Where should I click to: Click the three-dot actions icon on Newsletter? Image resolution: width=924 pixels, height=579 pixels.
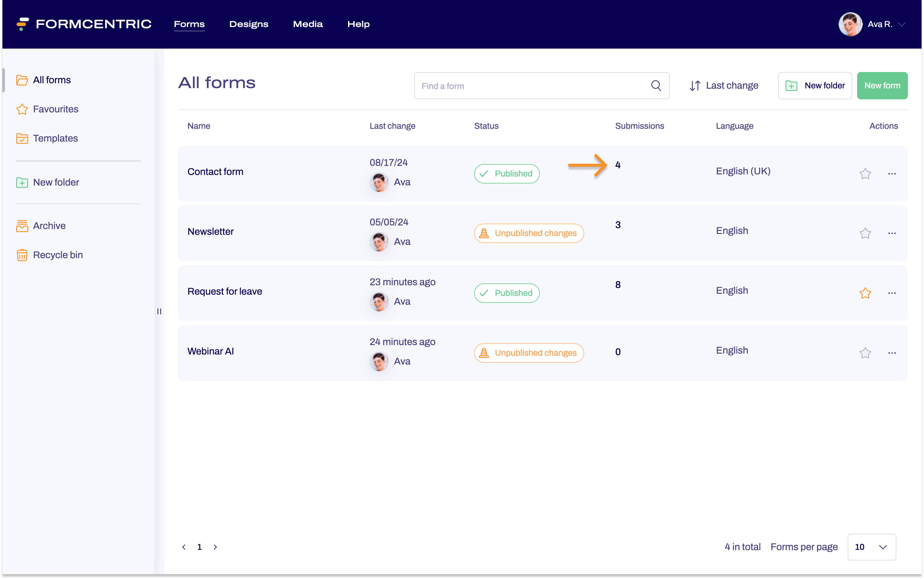coord(892,233)
